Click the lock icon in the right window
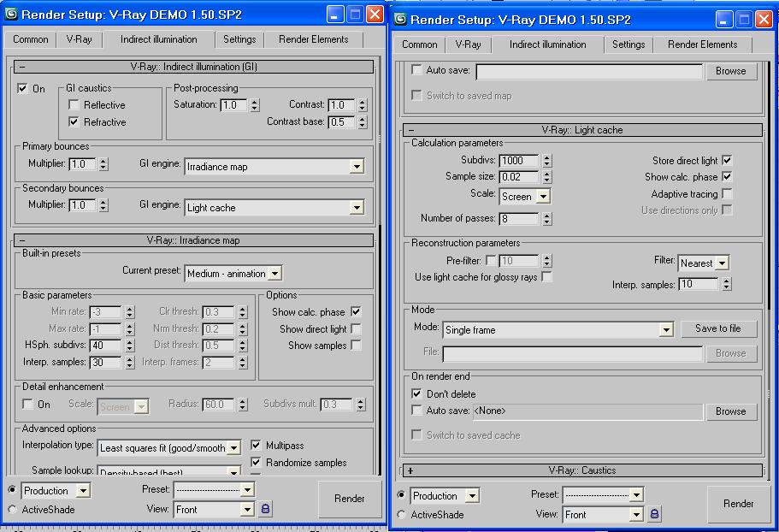 [654, 514]
